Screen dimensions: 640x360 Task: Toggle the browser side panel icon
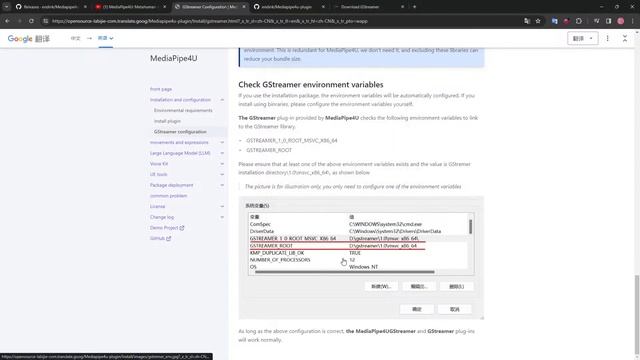click(x=609, y=21)
